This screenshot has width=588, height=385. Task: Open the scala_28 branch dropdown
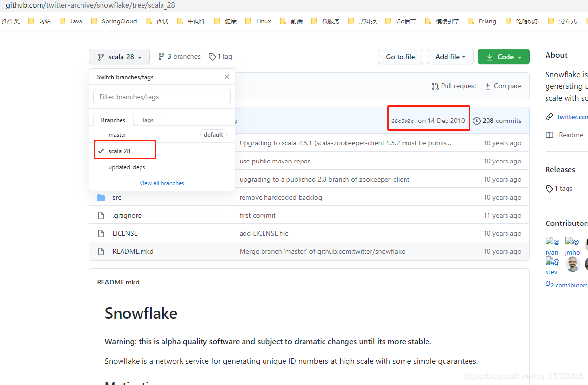click(119, 57)
